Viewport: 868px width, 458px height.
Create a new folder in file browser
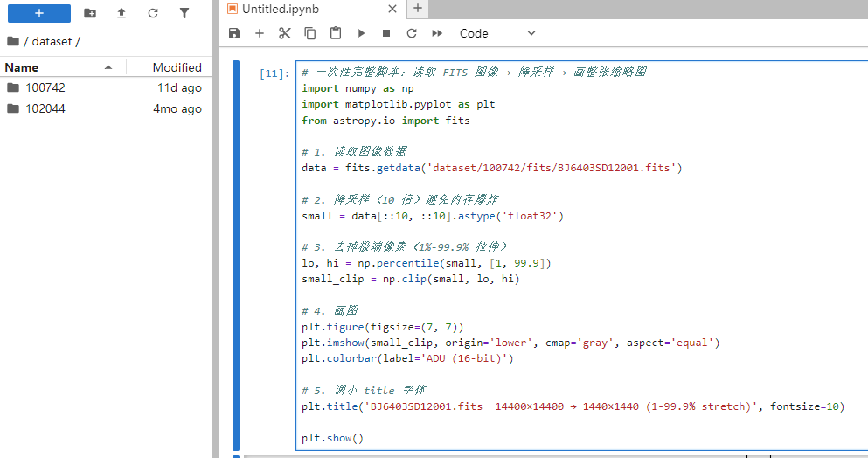coord(90,13)
